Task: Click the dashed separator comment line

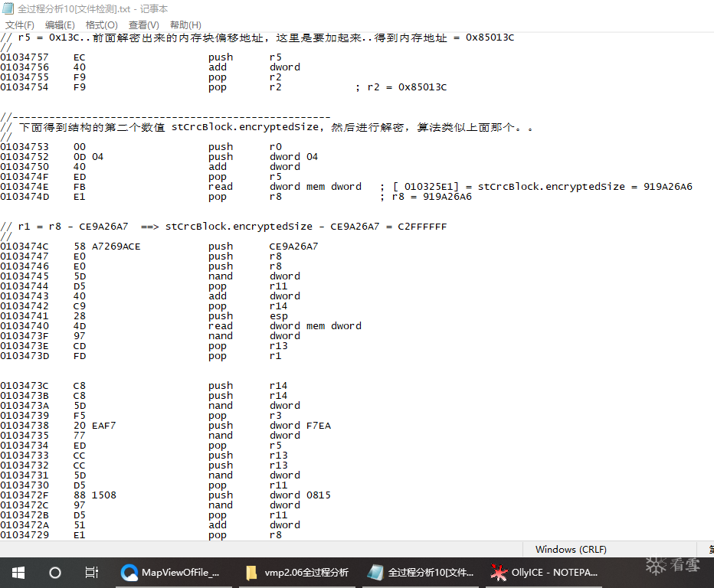Action: coord(165,117)
